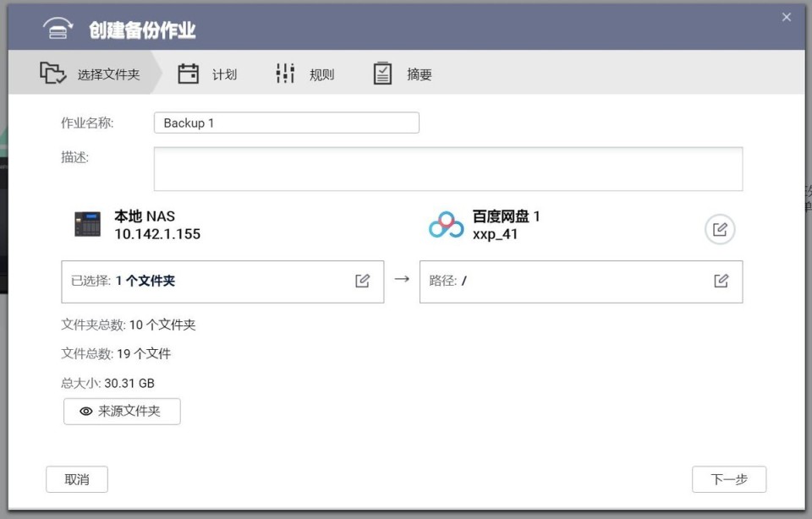
Task: Click the eye icon on source folder button
Action: coord(86,412)
